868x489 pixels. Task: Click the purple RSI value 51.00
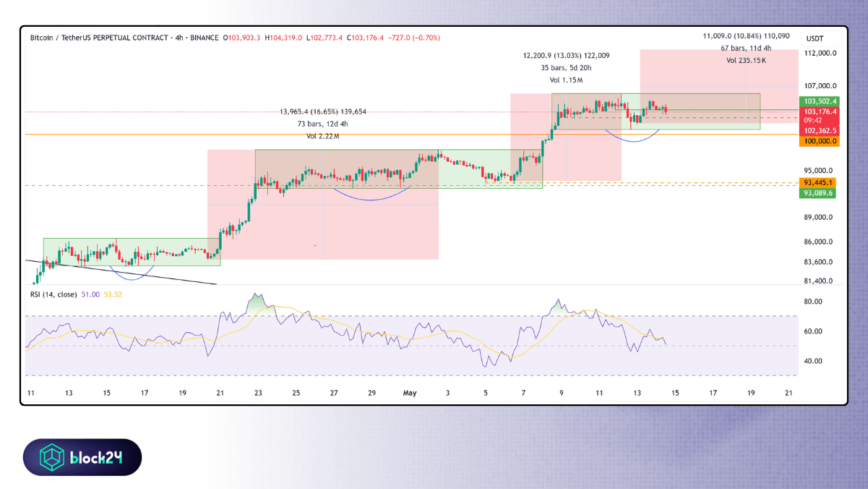[x=92, y=294]
